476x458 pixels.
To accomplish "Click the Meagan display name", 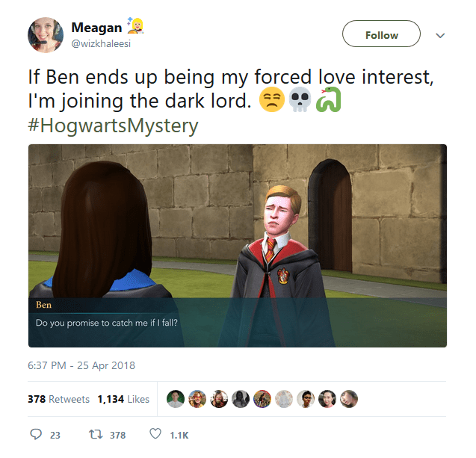I will click(96, 28).
